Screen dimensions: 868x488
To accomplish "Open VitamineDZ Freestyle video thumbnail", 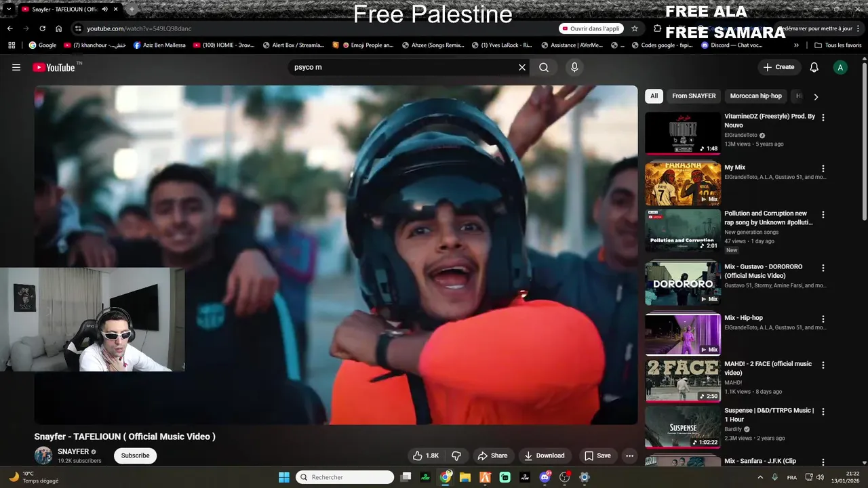I will pos(683,133).
